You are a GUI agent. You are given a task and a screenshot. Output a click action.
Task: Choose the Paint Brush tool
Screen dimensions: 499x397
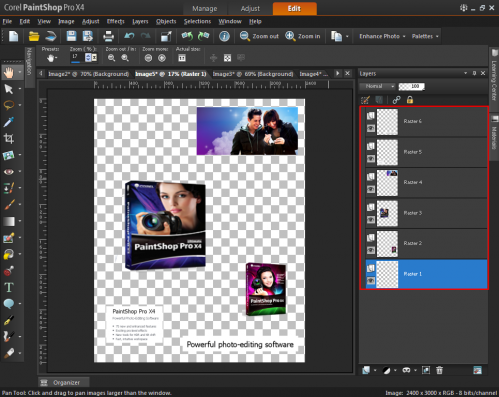point(9,204)
